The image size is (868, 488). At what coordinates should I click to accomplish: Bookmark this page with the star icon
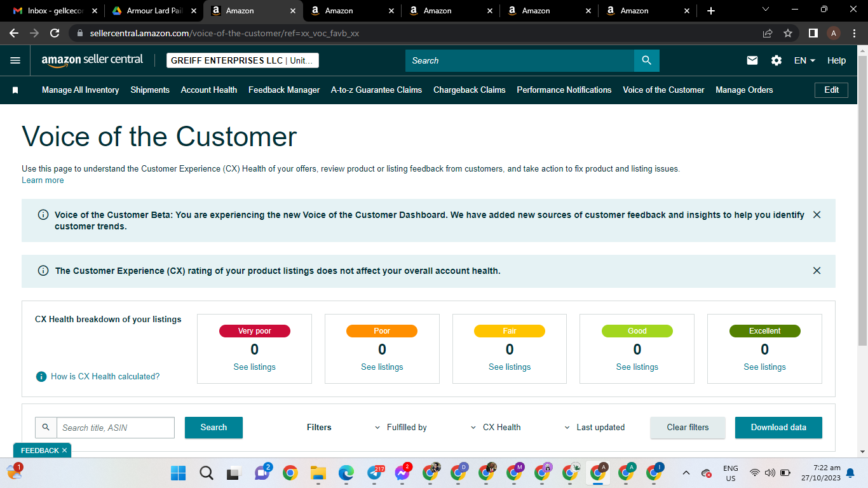click(788, 33)
